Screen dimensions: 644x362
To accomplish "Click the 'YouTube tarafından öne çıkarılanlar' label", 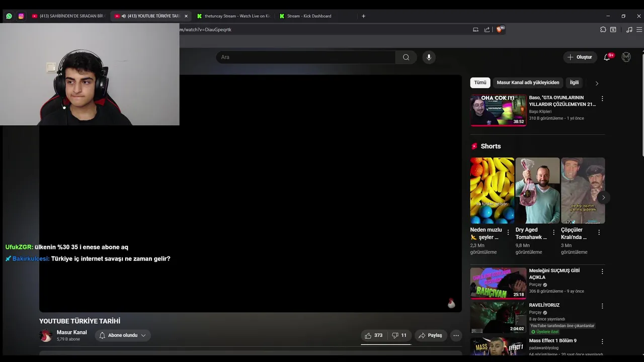I will coord(562,326).
